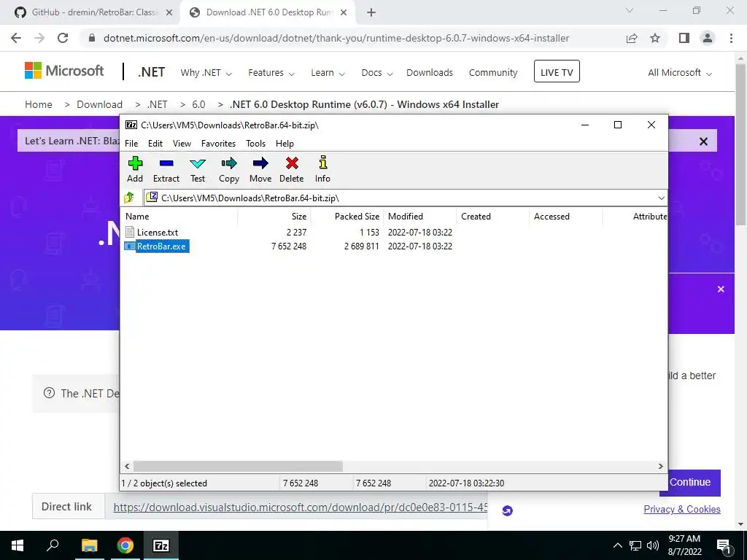
Task: Share this page via Chrome share icon
Action: 632,38
